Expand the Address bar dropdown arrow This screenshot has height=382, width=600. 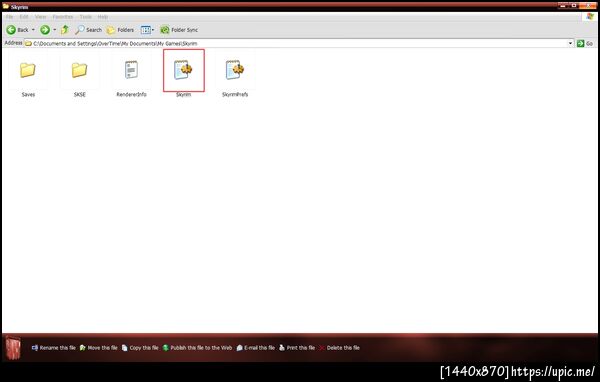coord(570,43)
